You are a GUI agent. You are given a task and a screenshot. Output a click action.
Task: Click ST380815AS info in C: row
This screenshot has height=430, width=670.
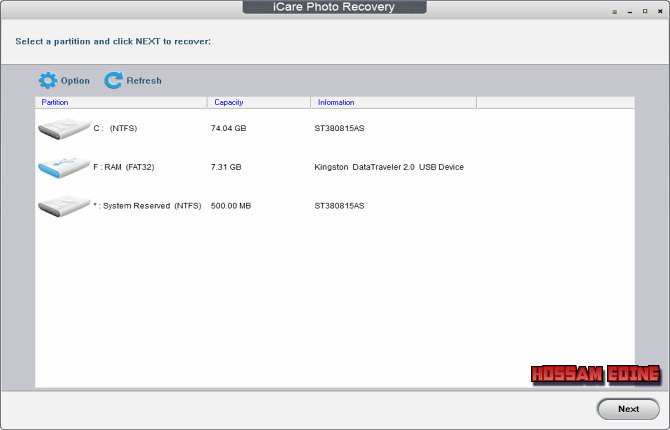[x=339, y=129]
